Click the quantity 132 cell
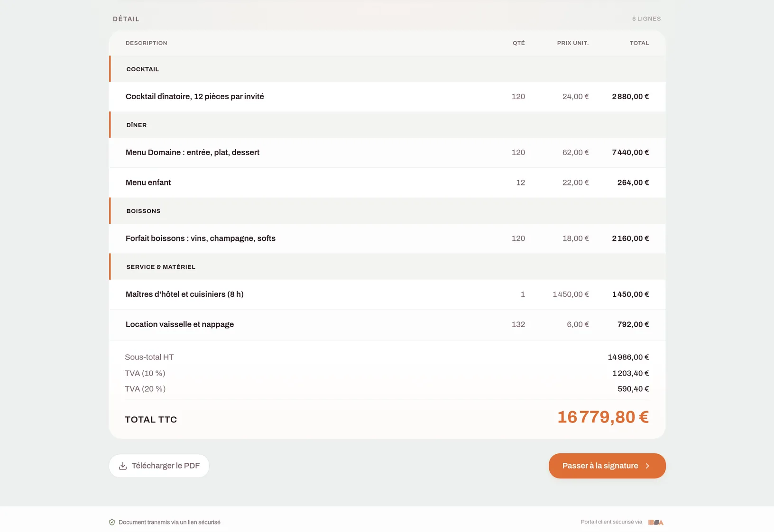 (x=518, y=325)
